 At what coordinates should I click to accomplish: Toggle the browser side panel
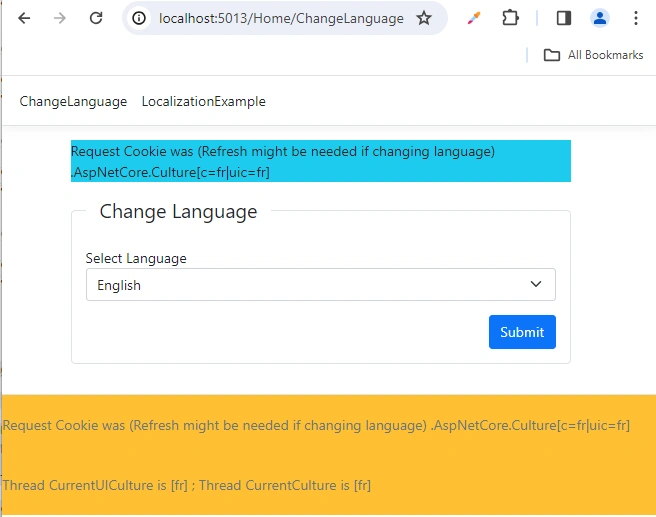[x=564, y=18]
